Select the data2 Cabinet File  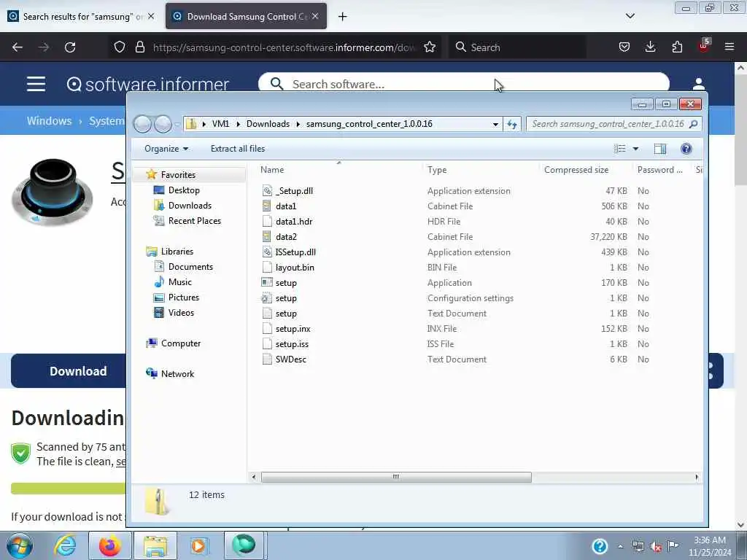pos(286,237)
